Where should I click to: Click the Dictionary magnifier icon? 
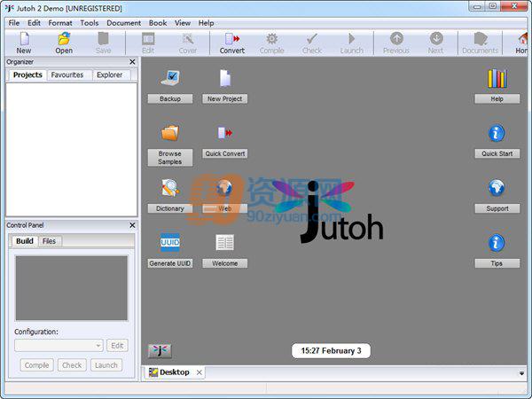[x=170, y=188]
